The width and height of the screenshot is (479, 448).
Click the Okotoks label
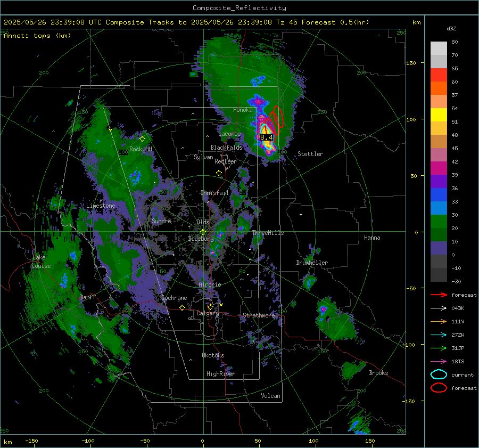point(213,355)
